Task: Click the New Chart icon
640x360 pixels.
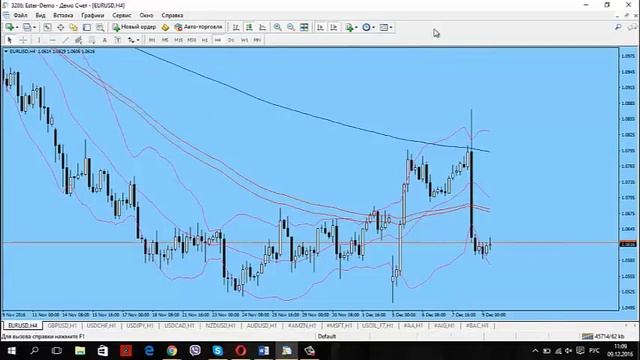Action: (9, 27)
